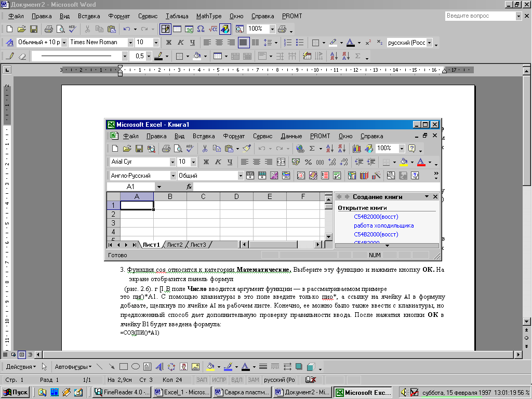Click Excel percent style icon
532x399 pixels.
[x=308, y=162]
